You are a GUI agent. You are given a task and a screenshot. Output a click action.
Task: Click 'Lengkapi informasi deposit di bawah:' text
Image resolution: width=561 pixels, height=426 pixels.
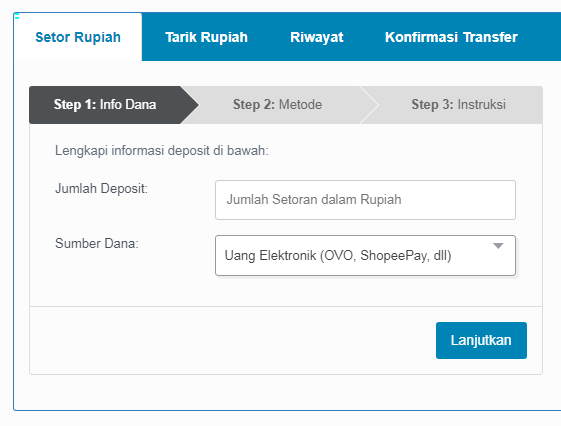(162, 151)
